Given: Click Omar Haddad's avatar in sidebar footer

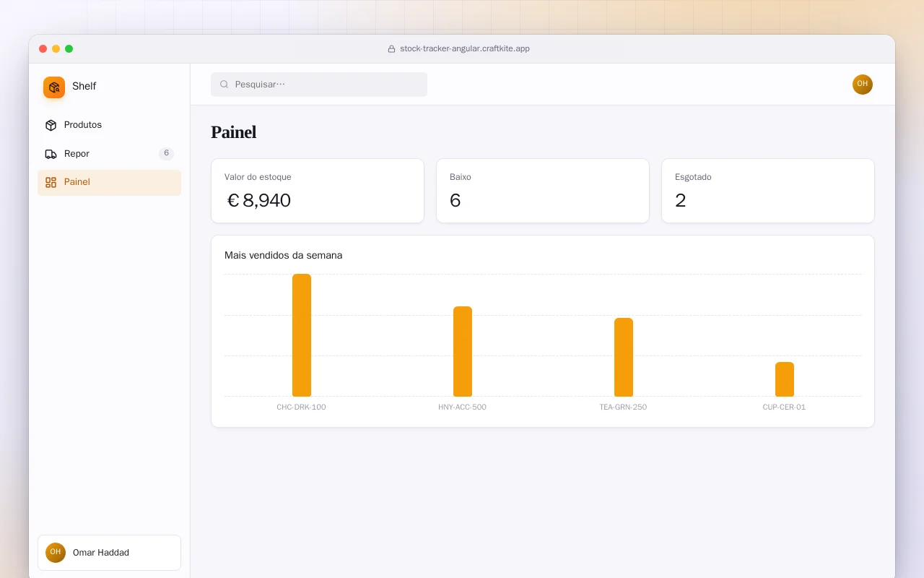Looking at the screenshot, I should tap(56, 553).
